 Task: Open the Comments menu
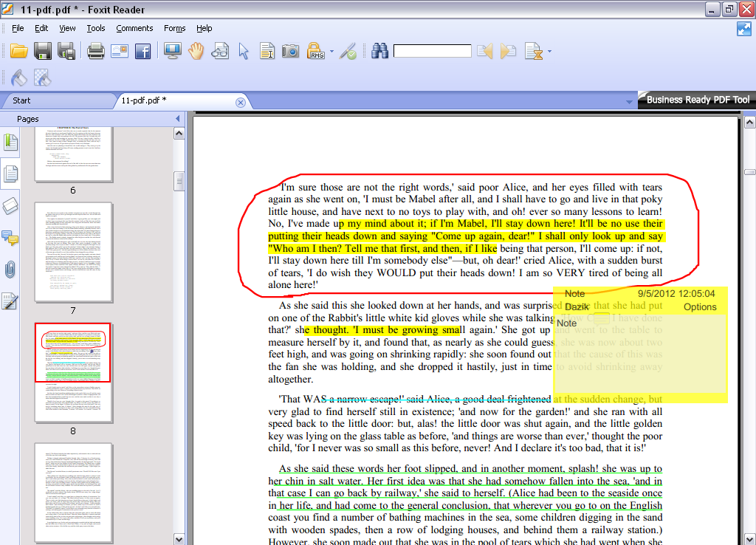(134, 28)
